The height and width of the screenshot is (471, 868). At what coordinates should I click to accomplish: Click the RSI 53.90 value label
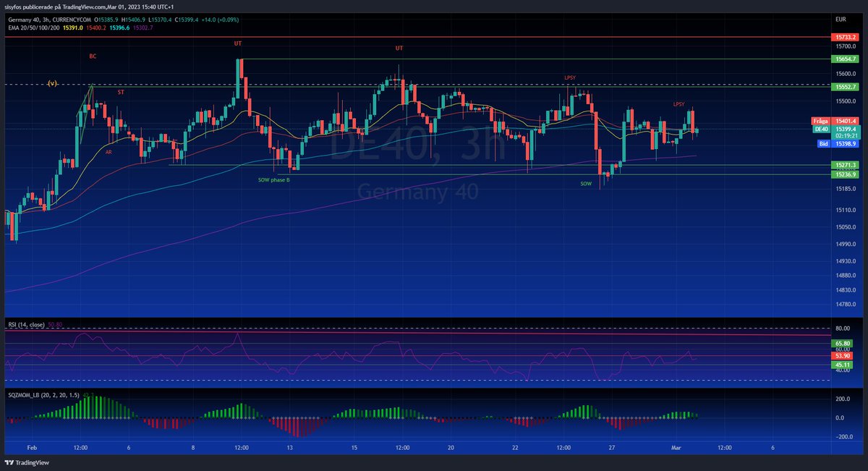tap(843, 357)
